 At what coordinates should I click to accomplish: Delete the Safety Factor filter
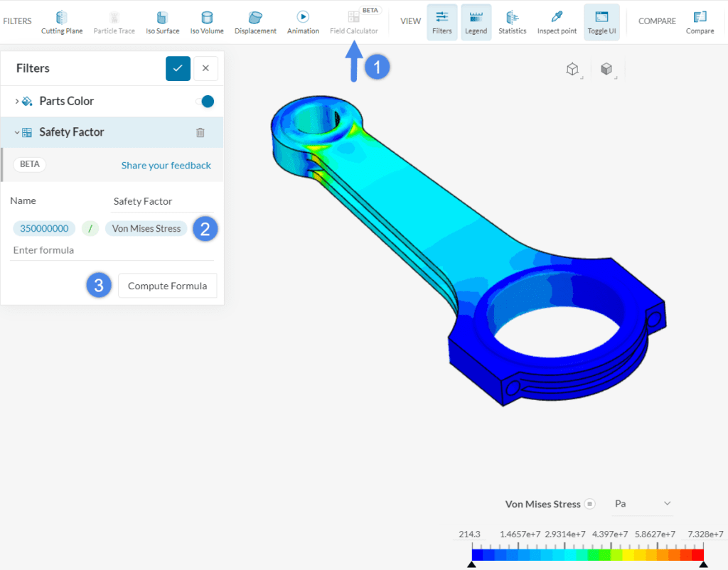pos(200,132)
